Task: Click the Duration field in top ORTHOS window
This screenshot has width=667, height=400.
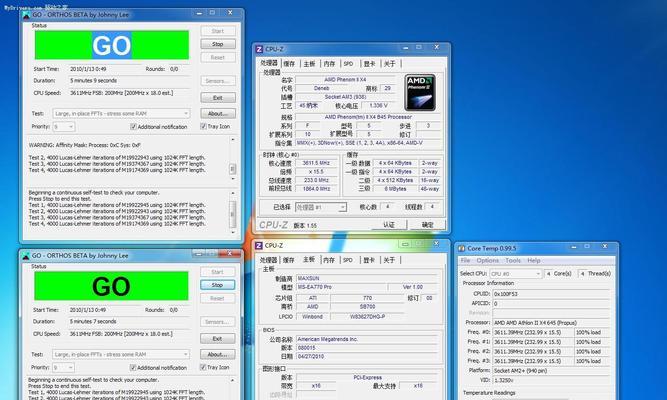Action: point(128,80)
